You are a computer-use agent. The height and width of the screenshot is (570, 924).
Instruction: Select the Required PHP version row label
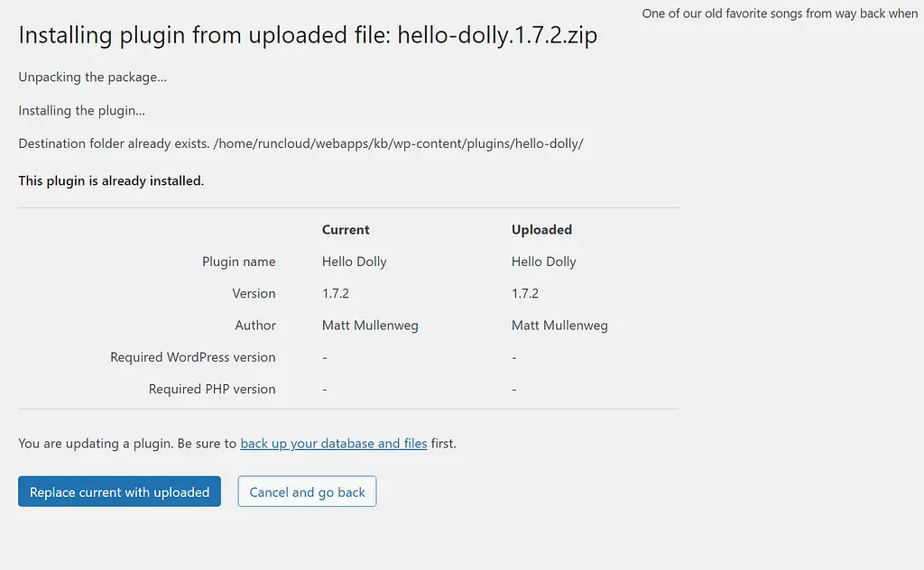(x=212, y=389)
